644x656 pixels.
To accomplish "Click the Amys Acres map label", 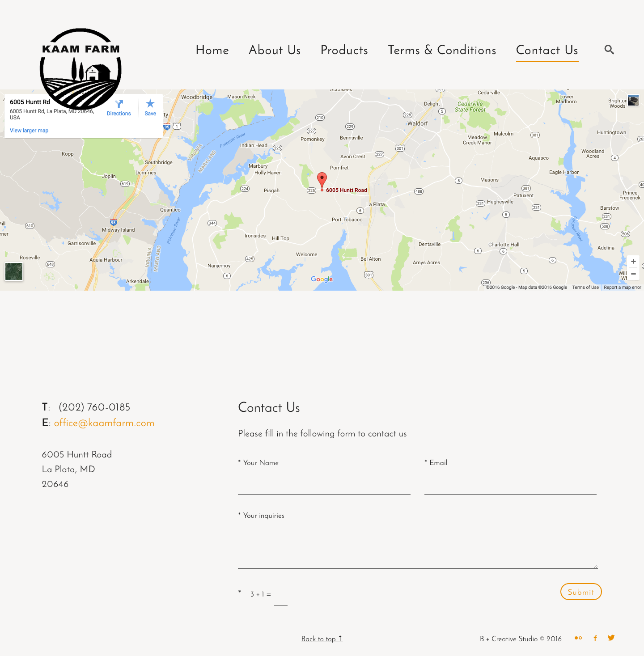I will coord(426,262).
